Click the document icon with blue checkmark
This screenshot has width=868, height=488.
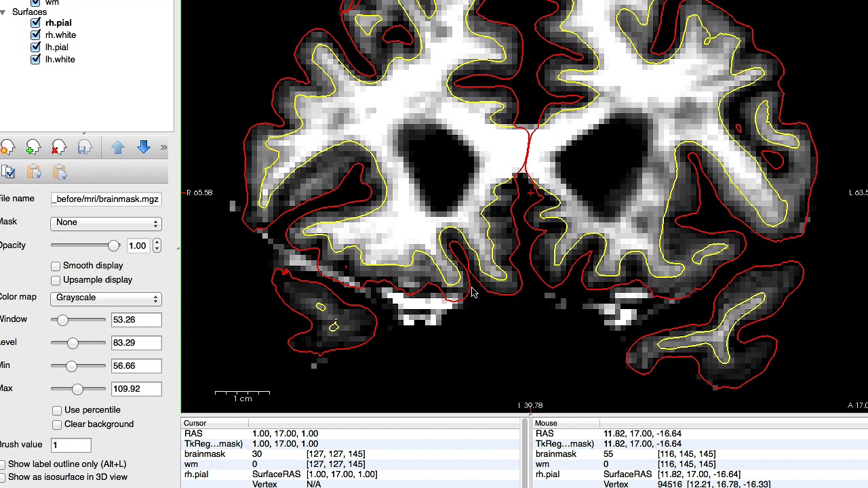pyautogui.click(x=8, y=172)
